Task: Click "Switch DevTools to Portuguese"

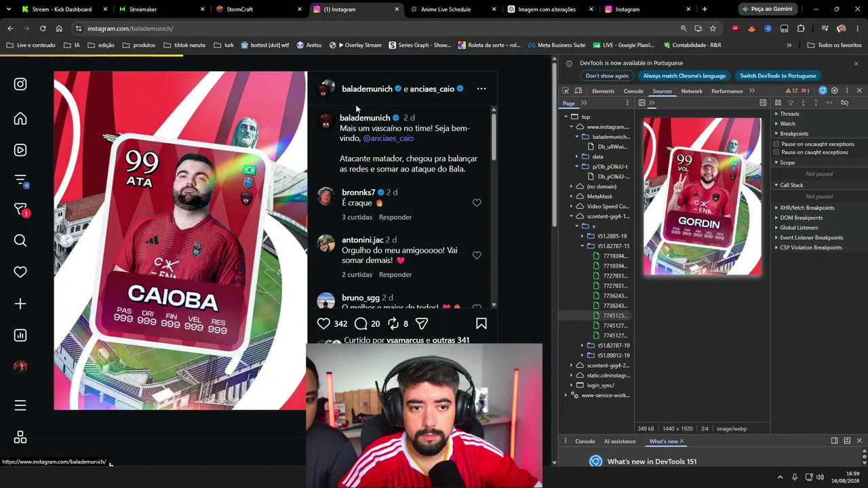Action: 778,76
